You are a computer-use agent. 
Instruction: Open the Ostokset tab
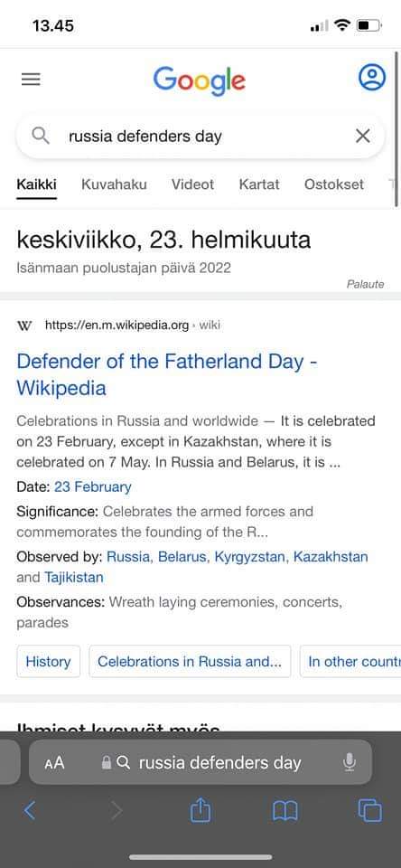[x=334, y=184]
